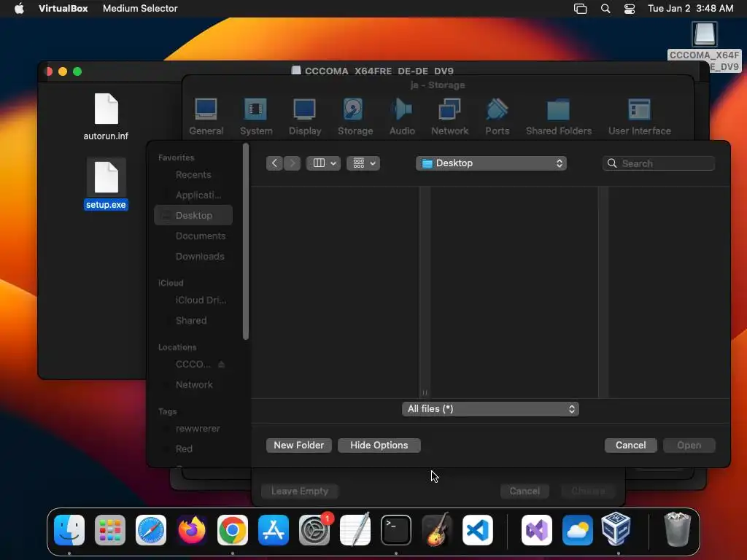Screen dimensions: 747x560
Task: Open Launchpad from the Dock
Action: tap(110, 530)
